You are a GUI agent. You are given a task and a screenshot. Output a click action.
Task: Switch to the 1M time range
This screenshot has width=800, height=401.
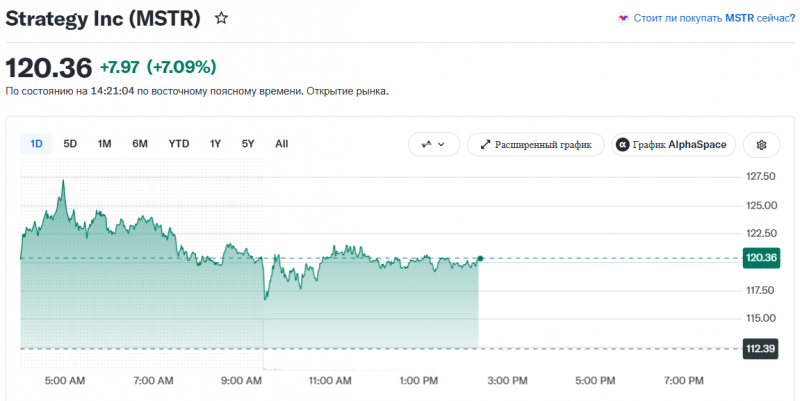point(105,144)
